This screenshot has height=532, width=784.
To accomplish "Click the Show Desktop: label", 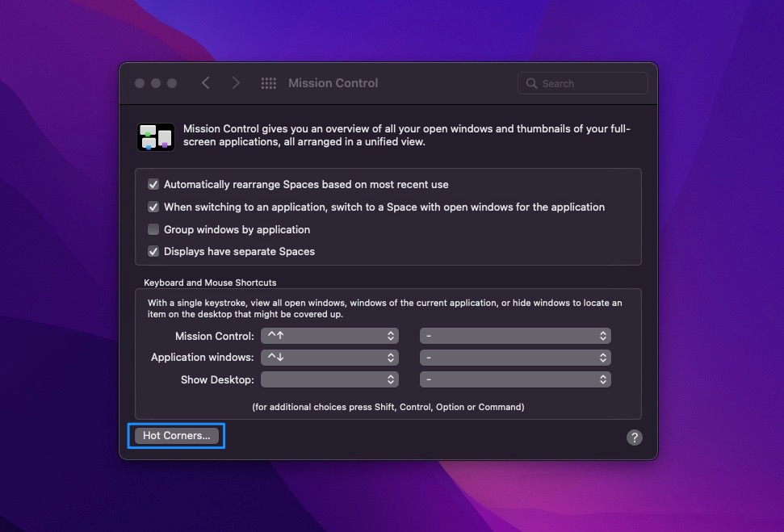I will [x=217, y=380].
